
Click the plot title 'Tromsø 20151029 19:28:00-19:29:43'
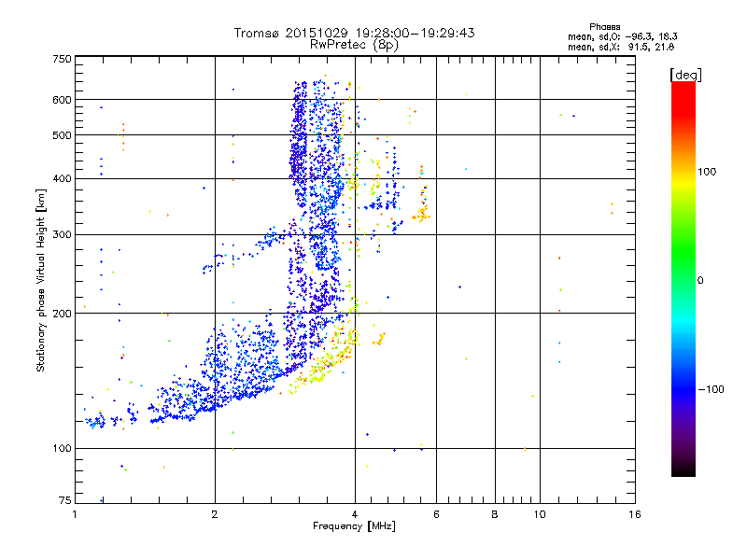pyautogui.click(x=354, y=33)
